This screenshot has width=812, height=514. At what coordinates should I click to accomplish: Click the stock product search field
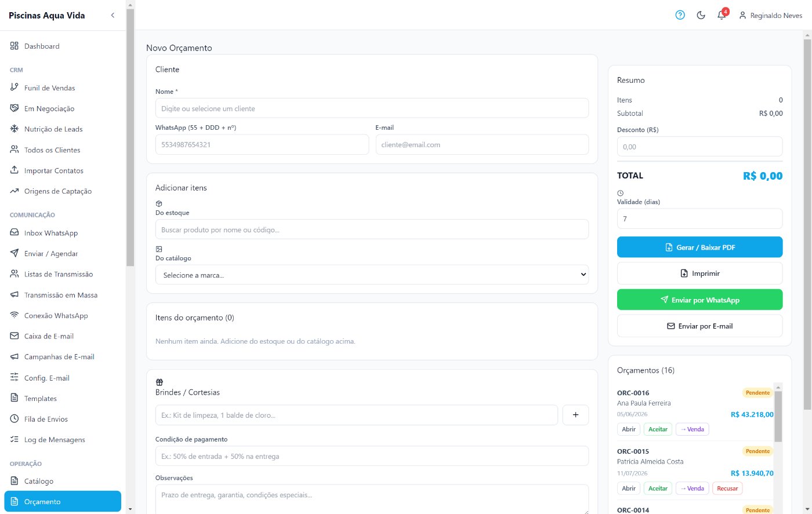pyautogui.click(x=372, y=229)
